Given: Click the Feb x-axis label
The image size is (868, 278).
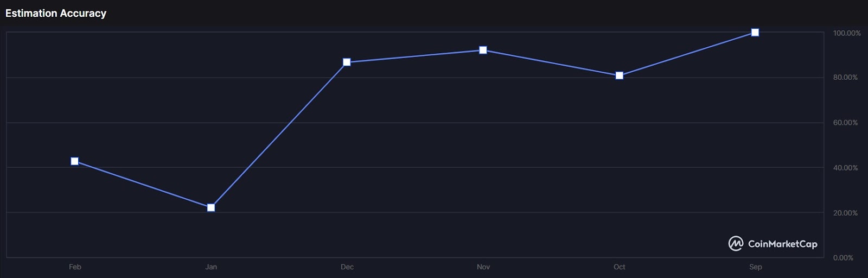Looking at the screenshot, I should 75,267.
